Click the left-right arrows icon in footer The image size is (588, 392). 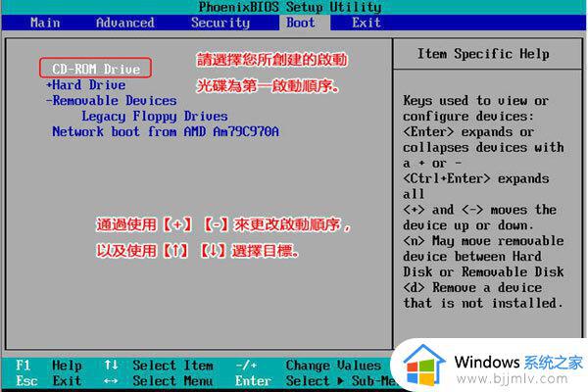111,381
